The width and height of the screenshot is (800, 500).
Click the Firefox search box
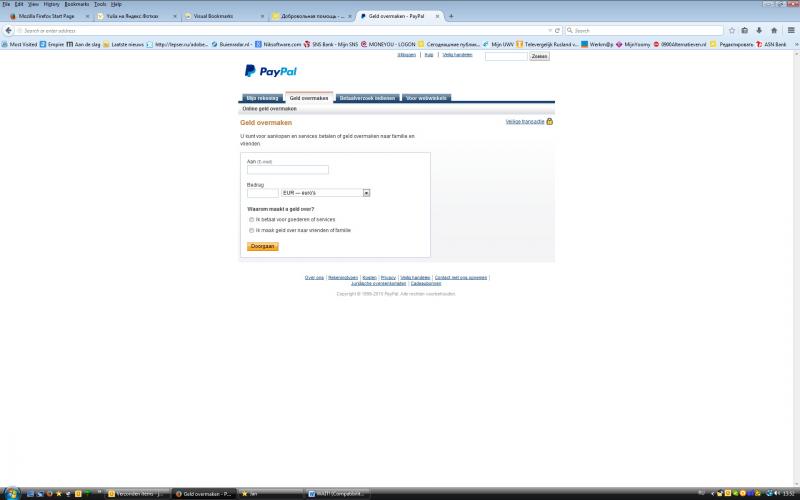[x=644, y=31]
